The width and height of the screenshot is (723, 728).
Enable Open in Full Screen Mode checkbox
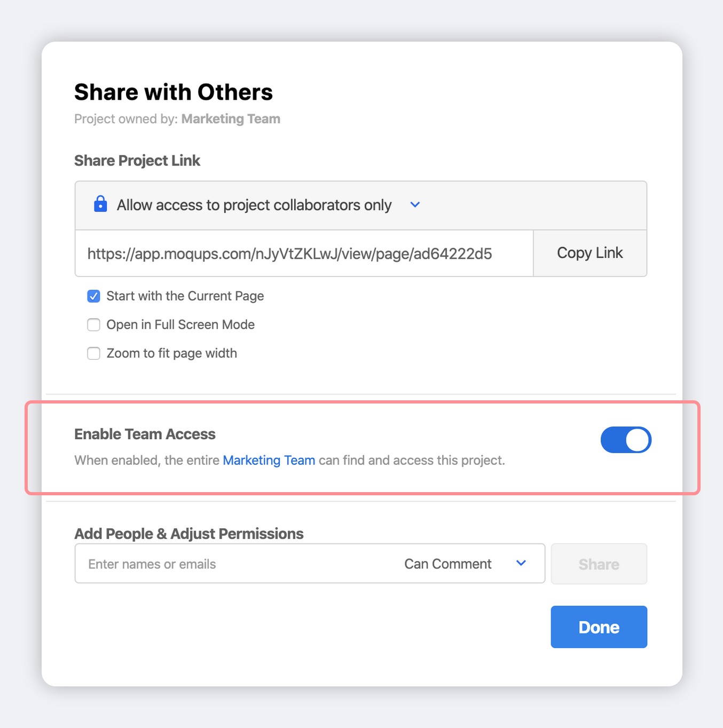pyautogui.click(x=94, y=325)
